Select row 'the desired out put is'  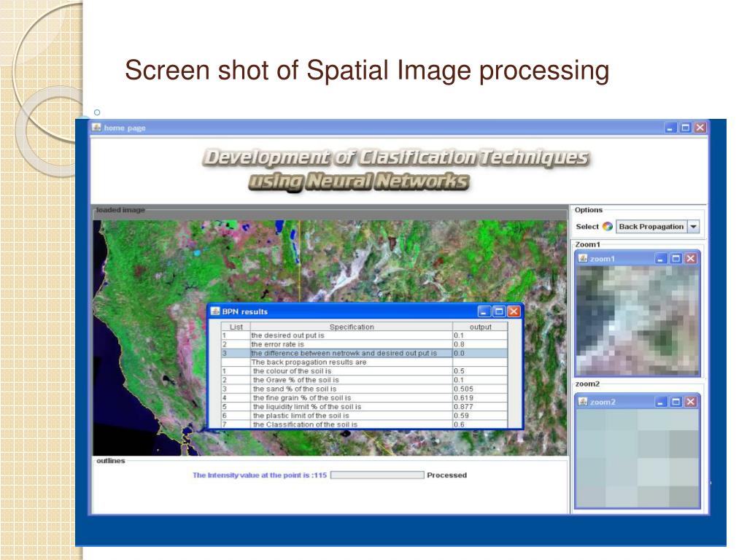pos(365,335)
